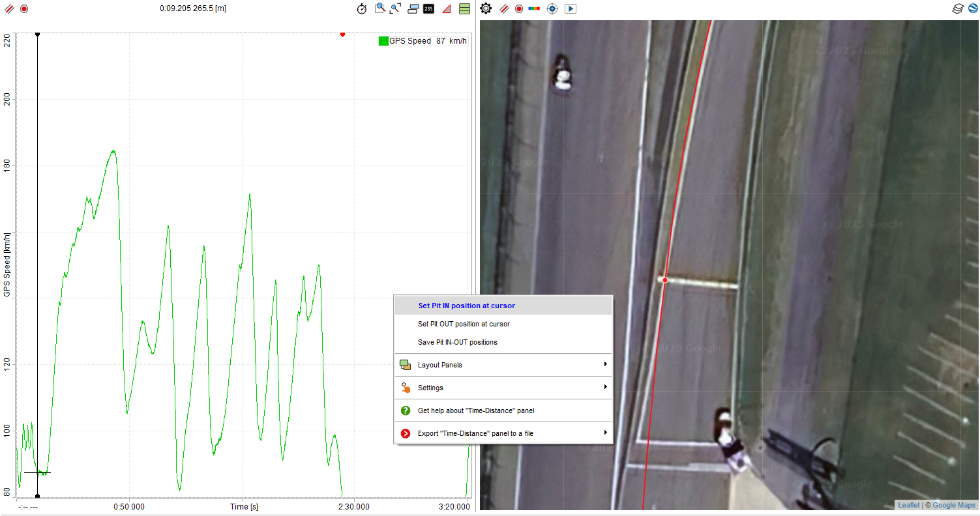
Task: Click the stopwatch icon in chart toolbar
Action: [x=362, y=9]
